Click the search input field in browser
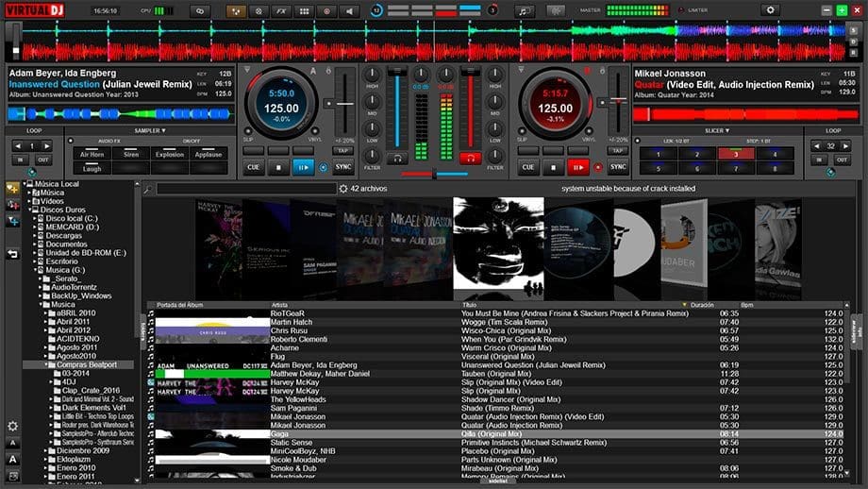The width and height of the screenshot is (868, 489). 246,189
